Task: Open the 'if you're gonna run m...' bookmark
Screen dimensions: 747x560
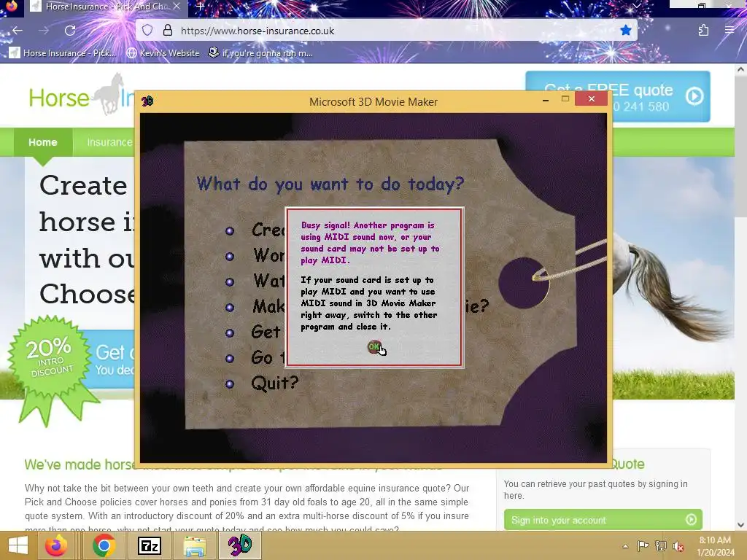Action: (x=260, y=52)
